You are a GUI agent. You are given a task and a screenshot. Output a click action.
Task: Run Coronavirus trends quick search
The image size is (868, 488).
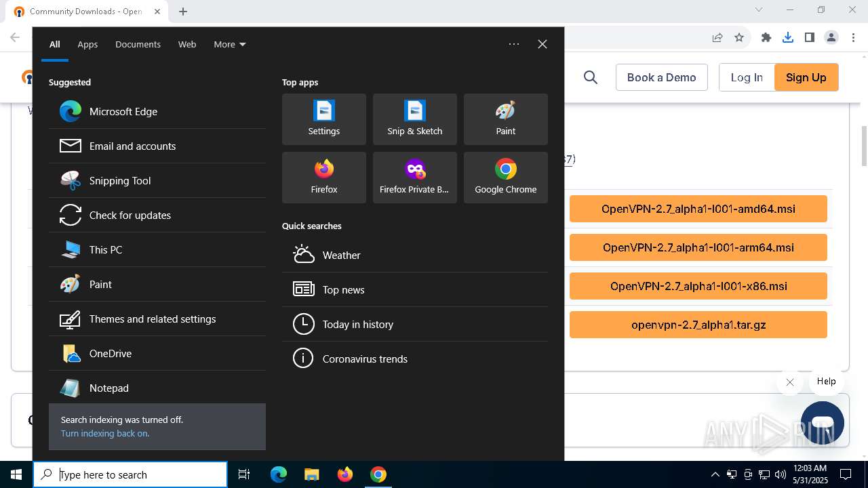point(415,359)
